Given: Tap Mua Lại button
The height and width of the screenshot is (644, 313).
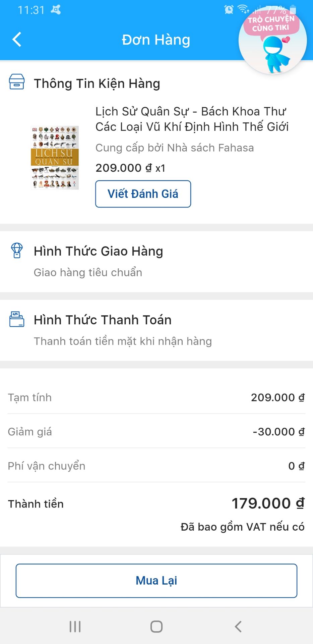Looking at the screenshot, I should coord(156,581).
